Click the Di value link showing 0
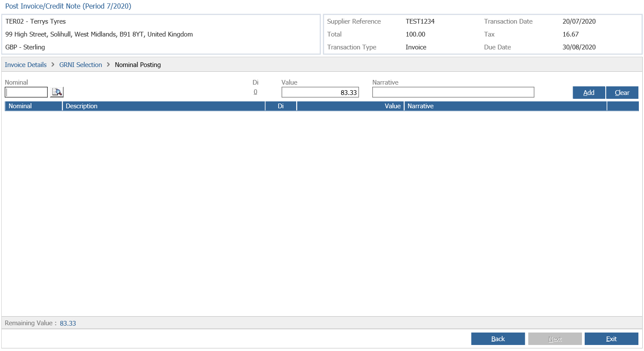 pyautogui.click(x=255, y=92)
